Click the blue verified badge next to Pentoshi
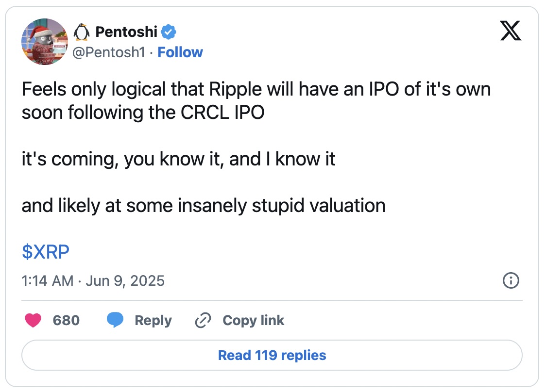The height and width of the screenshot is (392, 546). tap(169, 32)
